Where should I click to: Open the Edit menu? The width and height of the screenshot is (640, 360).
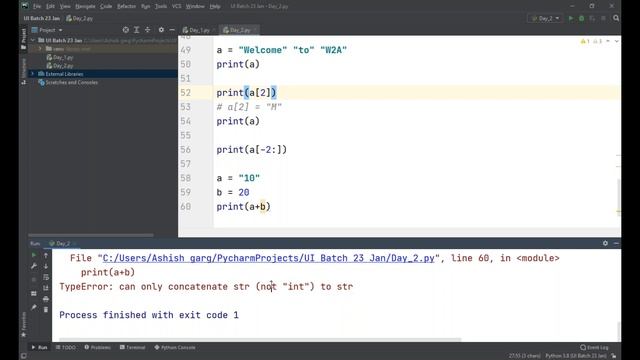click(50, 6)
